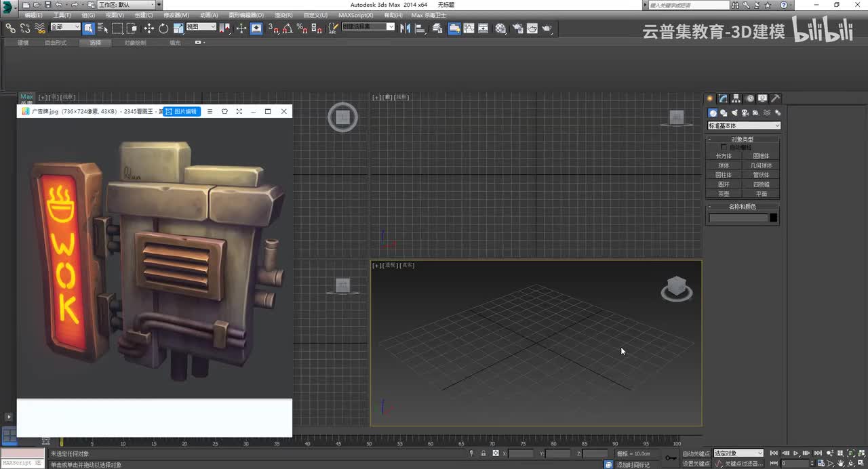This screenshot has height=469, width=868.
Task: Open the 全部 selection filter dropdown
Action: click(x=65, y=27)
